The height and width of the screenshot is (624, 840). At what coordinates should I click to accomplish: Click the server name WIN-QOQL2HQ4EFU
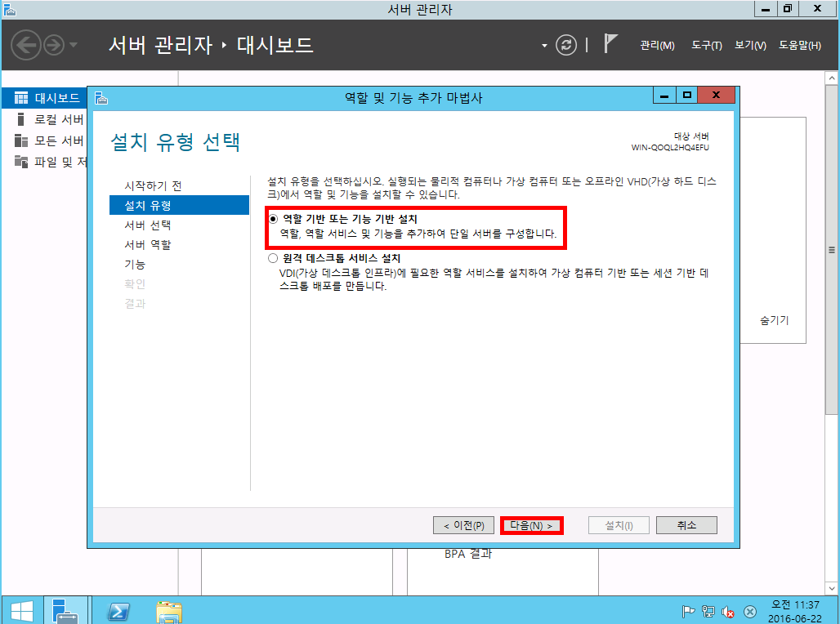point(670,147)
